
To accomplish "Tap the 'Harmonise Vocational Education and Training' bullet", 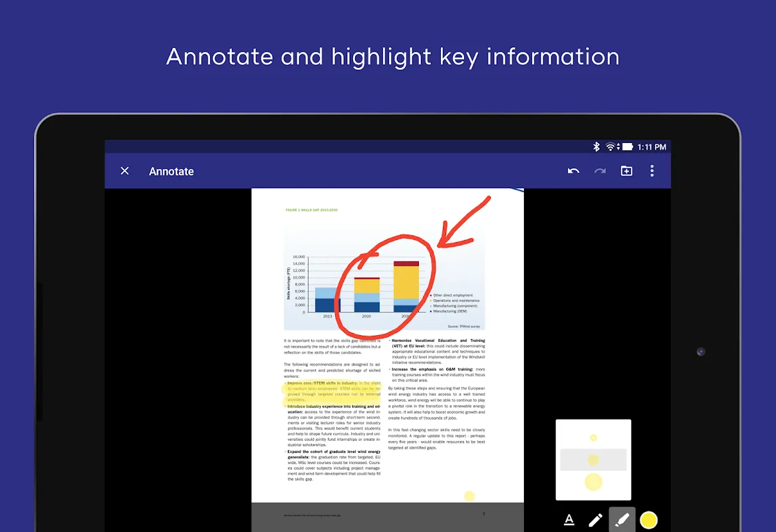I will (x=436, y=351).
